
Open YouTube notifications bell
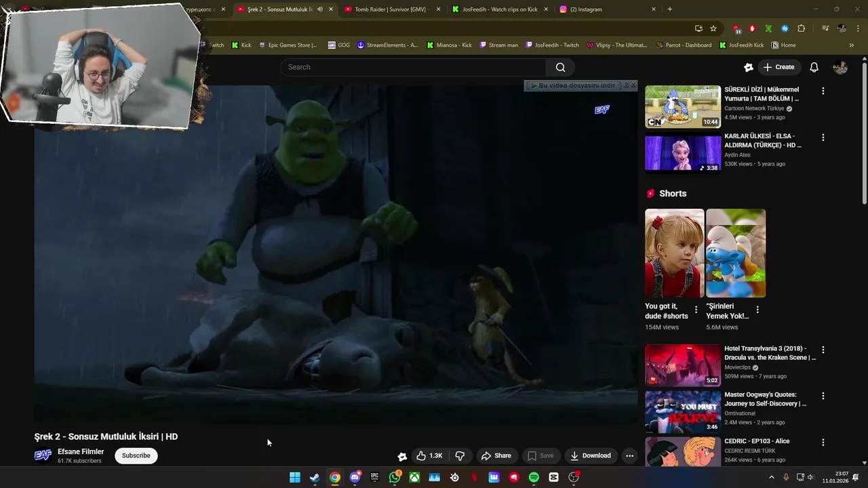(814, 67)
